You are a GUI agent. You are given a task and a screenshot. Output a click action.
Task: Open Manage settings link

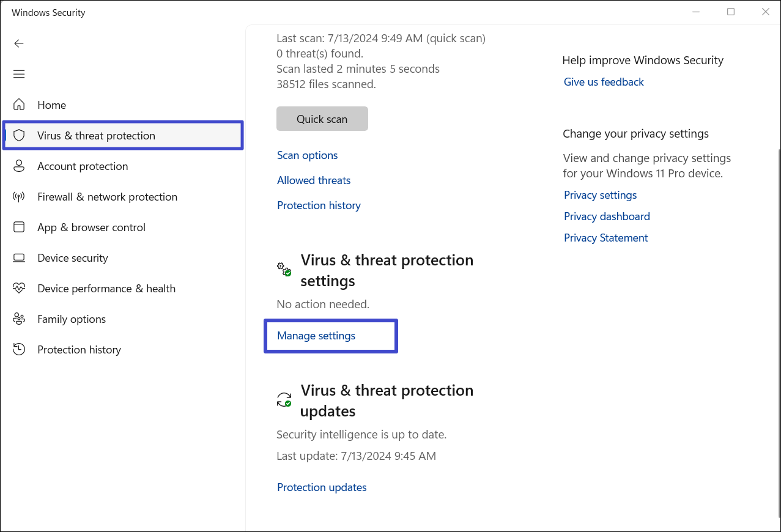pos(316,336)
